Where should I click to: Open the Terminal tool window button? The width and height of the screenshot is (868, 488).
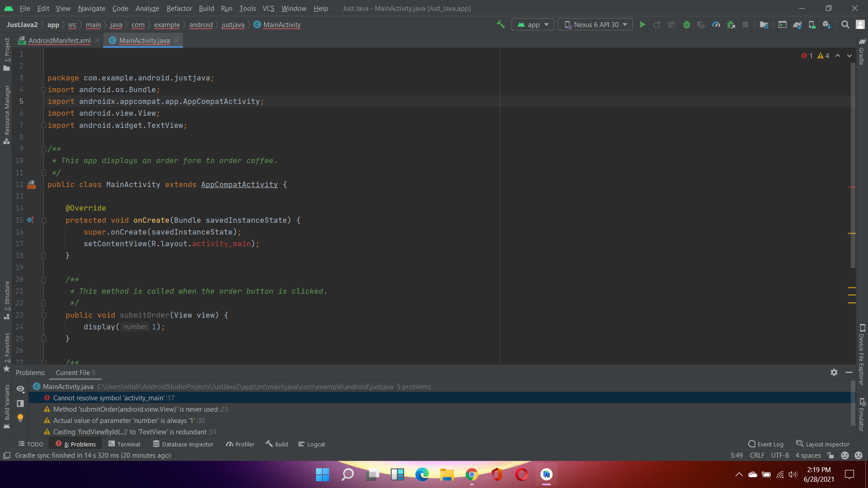(125, 444)
